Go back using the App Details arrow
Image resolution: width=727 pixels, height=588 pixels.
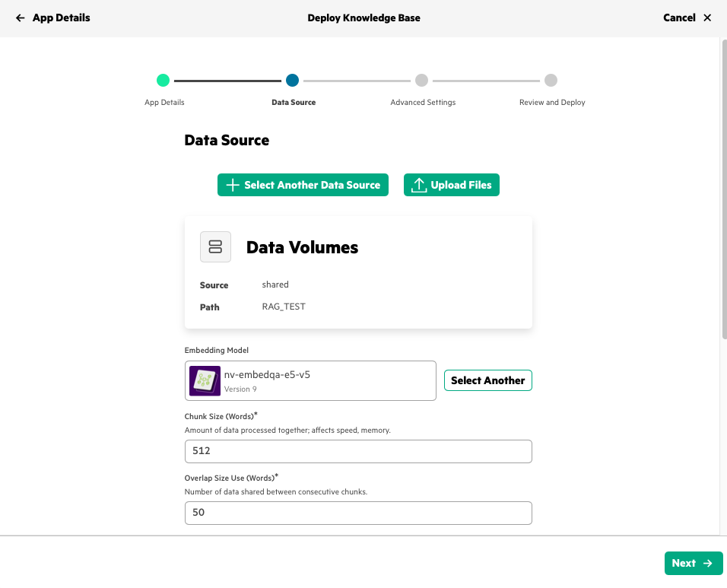coord(20,18)
